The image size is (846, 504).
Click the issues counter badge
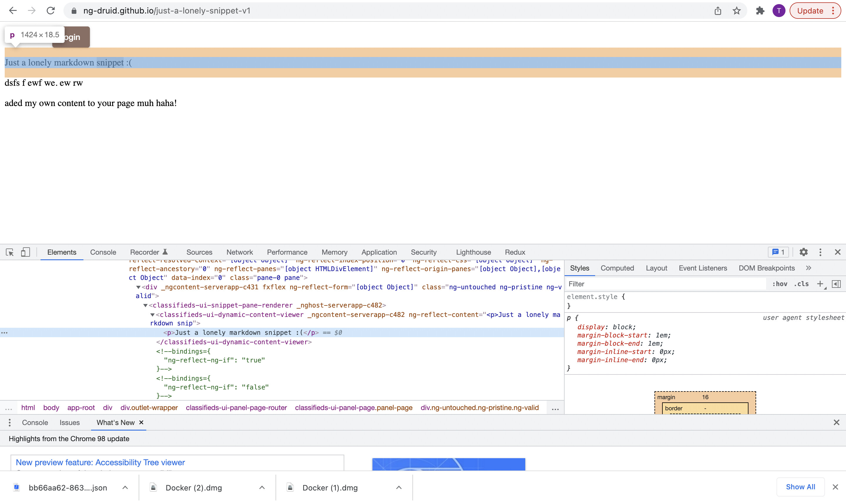click(x=778, y=252)
